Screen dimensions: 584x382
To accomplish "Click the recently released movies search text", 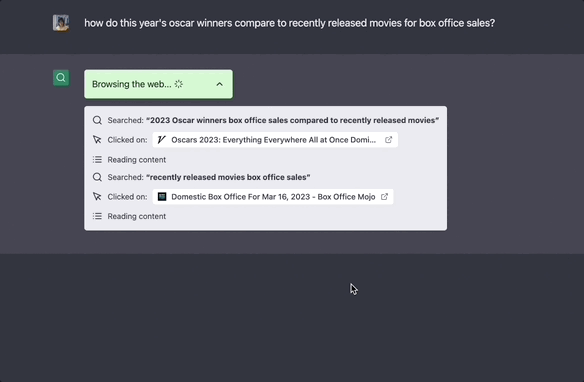I will pyautogui.click(x=228, y=177).
